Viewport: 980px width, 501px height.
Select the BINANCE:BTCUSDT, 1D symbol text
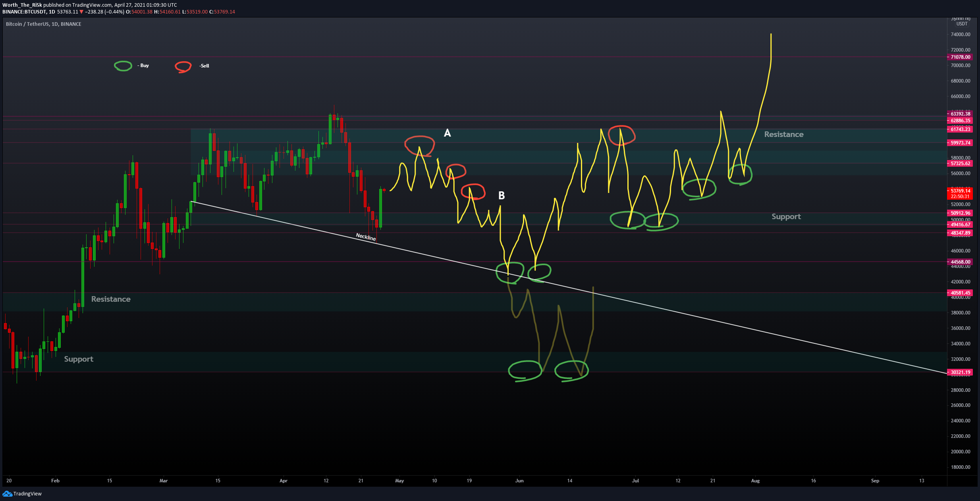pyautogui.click(x=29, y=12)
